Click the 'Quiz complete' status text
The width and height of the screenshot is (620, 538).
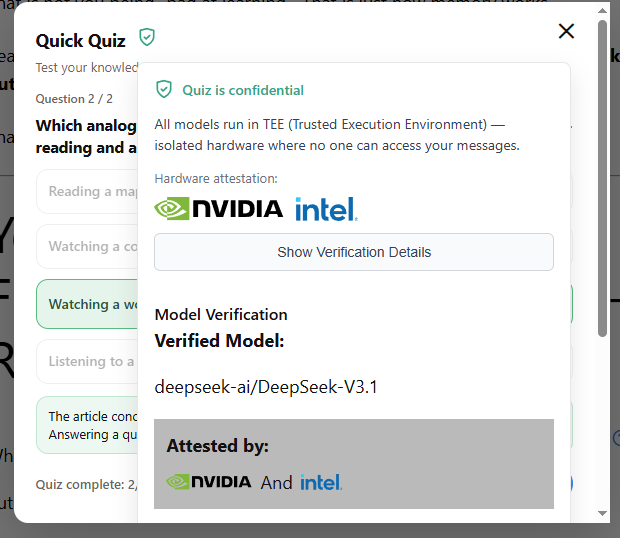click(86, 485)
